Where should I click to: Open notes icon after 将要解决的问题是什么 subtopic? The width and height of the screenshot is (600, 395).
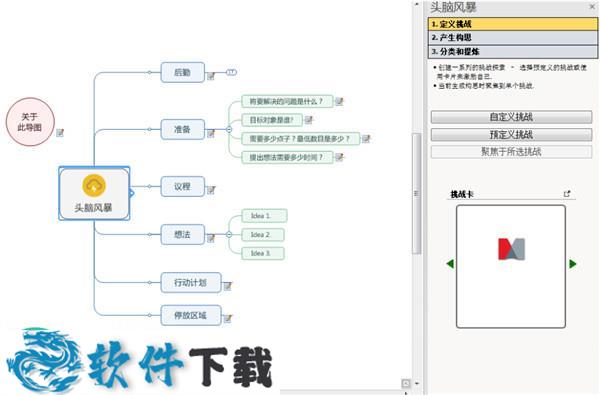339,101
